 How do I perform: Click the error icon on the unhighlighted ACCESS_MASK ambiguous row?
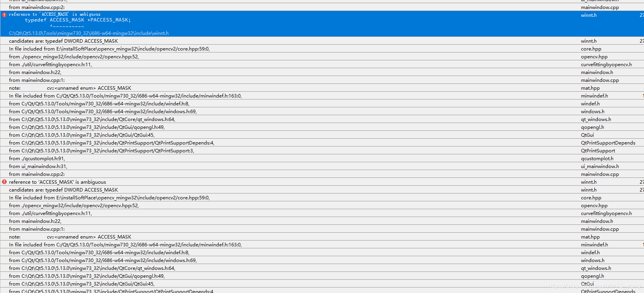(4, 182)
